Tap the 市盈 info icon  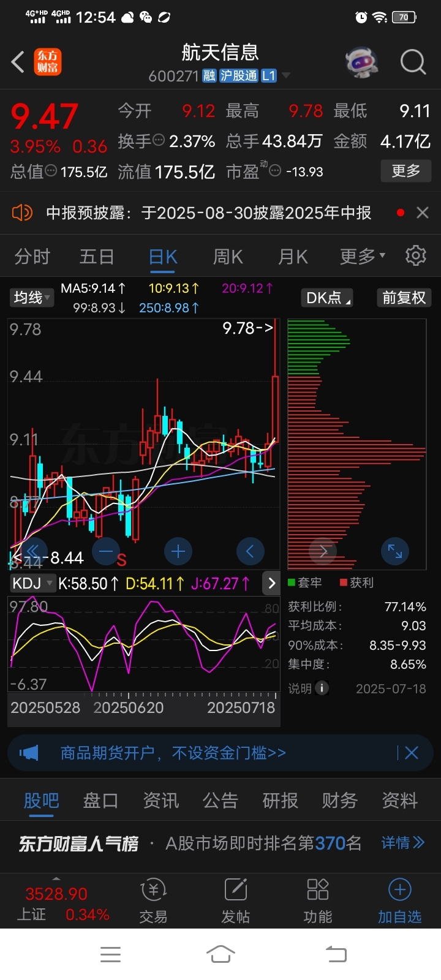coord(275,171)
